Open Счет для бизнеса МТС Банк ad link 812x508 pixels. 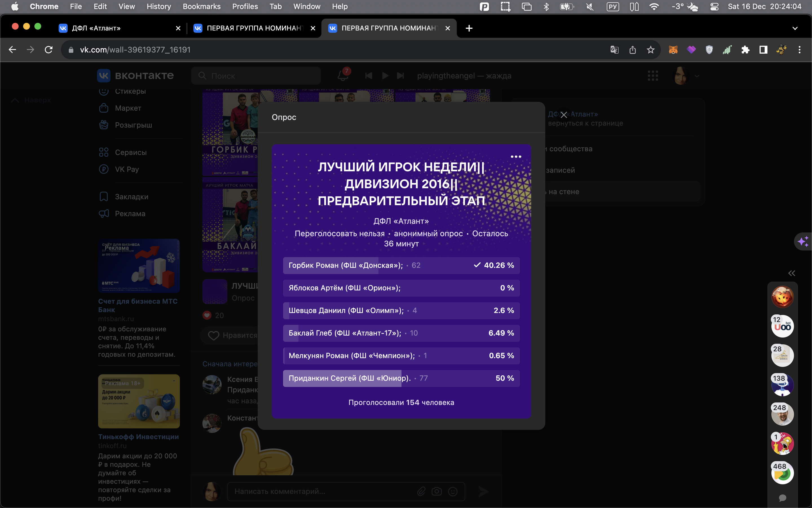pyautogui.click(x=138, y=305)
